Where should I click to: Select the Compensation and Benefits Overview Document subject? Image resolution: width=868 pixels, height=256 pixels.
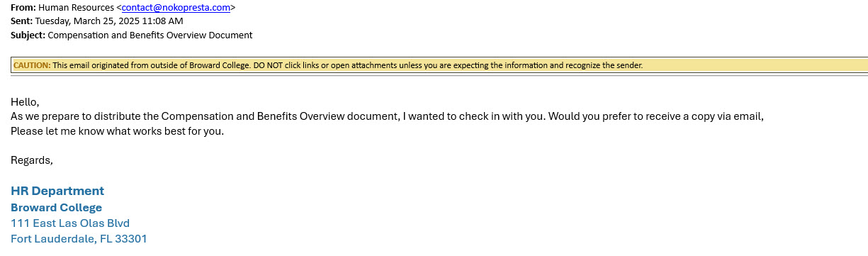[x=150, y=35]
